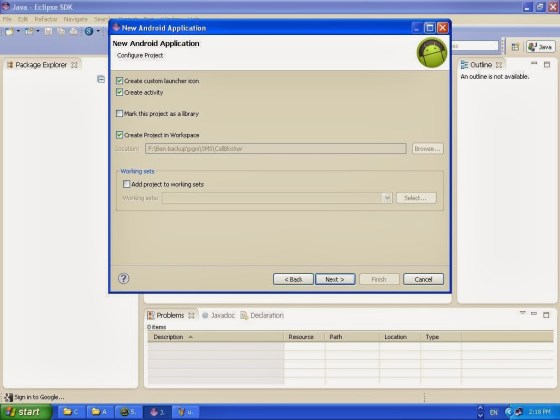The width and height of the screenshot is (560, 420).
Task: Open the New file icon's dropdown arrow
Action: (18, 31)
